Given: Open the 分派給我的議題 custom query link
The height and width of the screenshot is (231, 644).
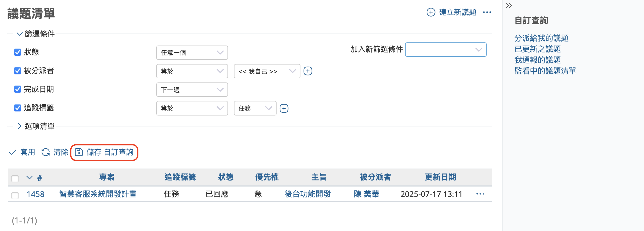Looking at the screenshot, I should click(x=541, y=38).
